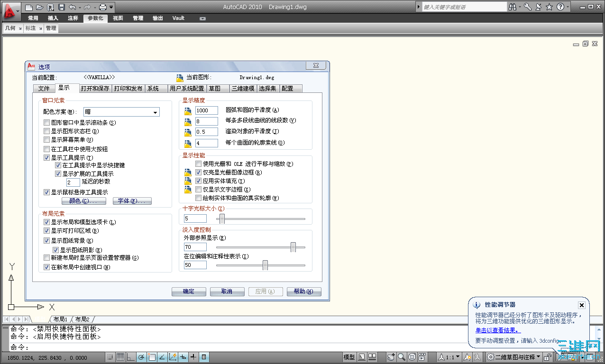This screenshot has width=605, height=364.
Task: Open the 配色方案 color scheme dropdown
Action: pyautogui.click(x=155, y=112)
